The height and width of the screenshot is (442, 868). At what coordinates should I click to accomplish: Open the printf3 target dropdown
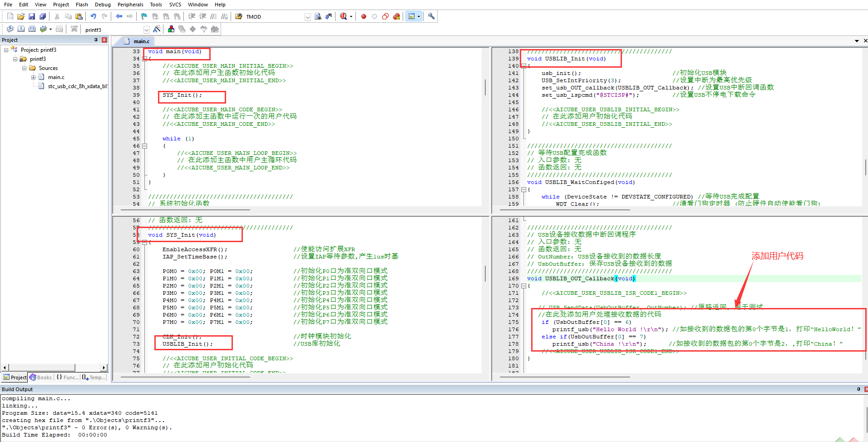[x=147, y=30]
